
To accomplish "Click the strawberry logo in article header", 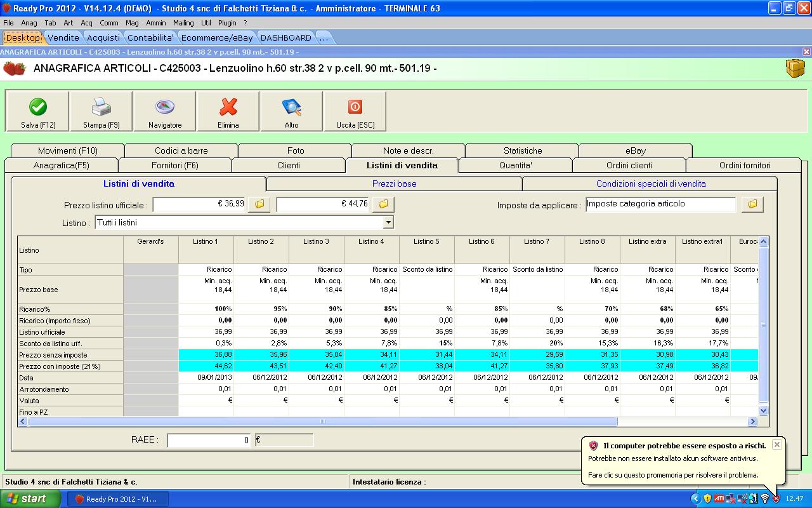I will point(15,69).
